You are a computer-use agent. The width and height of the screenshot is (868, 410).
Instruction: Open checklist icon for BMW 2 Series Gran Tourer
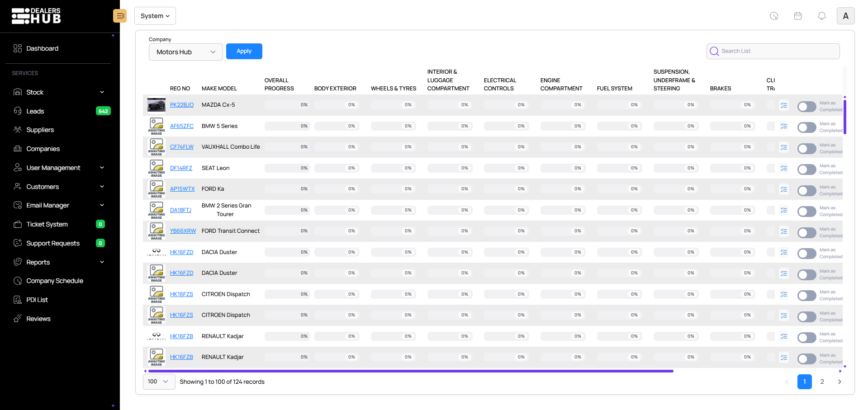784,211
